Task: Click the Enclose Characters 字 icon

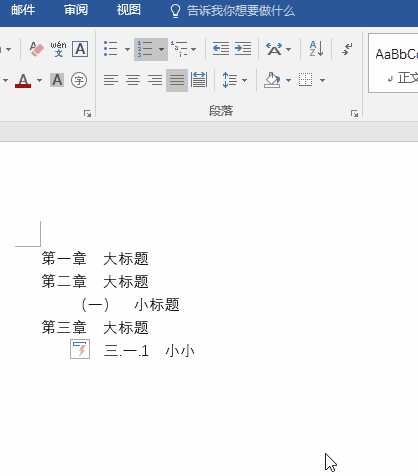Action: 79,80
